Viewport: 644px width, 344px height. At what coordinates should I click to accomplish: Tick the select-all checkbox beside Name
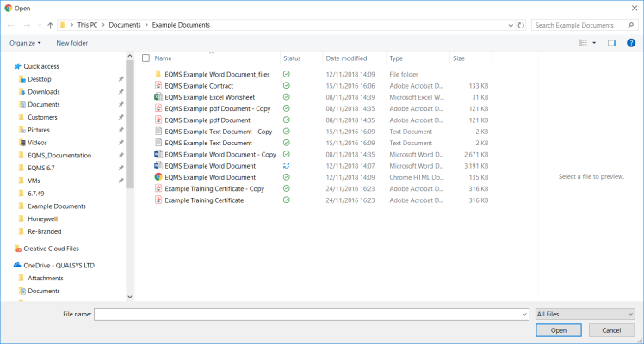[146, 58]
